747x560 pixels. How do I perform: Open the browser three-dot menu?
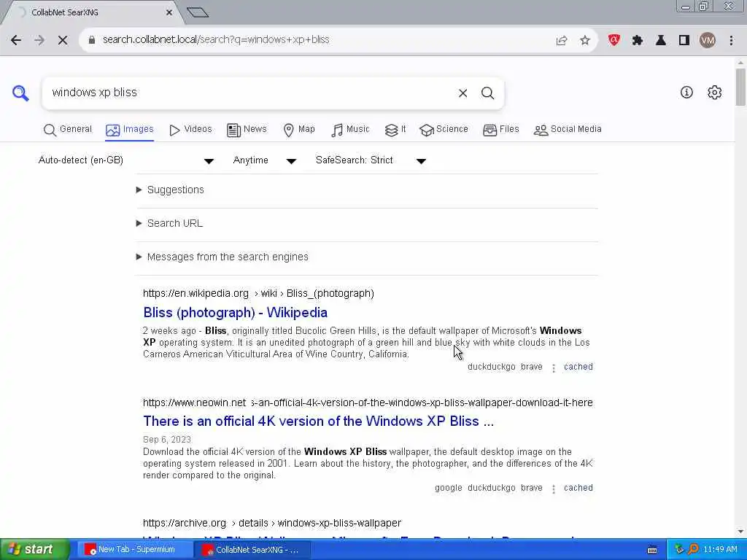[731, 40]
